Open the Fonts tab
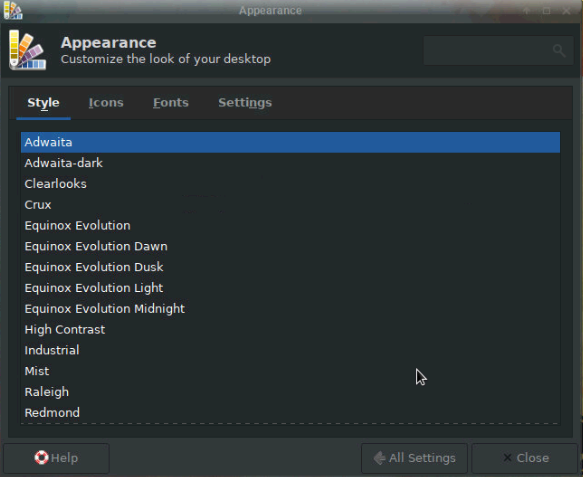583x477 pixels. [x=171, y=103]
